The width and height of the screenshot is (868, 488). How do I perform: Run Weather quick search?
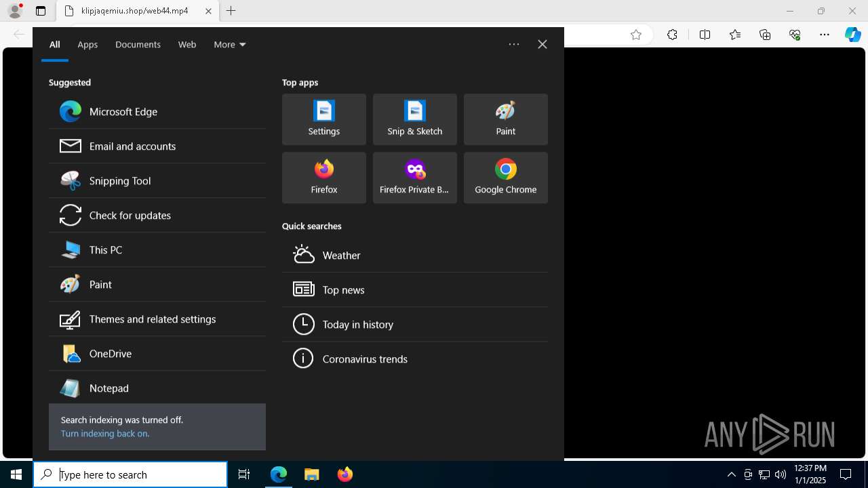tap(415, 256)
